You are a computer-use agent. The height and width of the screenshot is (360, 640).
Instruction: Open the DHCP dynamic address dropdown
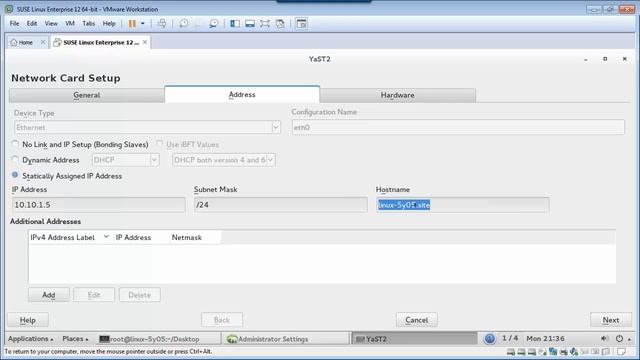125,160
